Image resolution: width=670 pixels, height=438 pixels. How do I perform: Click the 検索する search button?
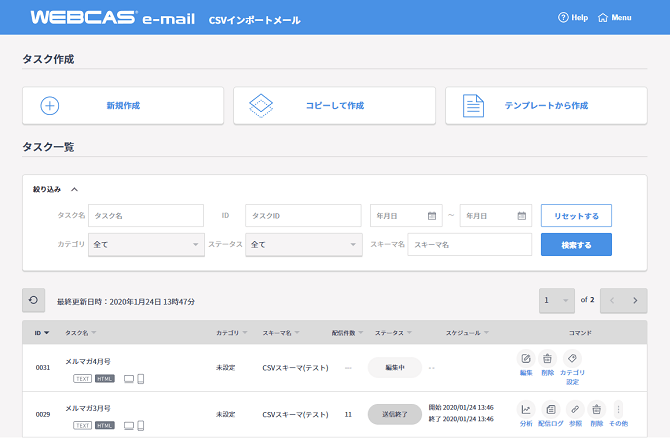pyautogui.click(x=576, y=244)
